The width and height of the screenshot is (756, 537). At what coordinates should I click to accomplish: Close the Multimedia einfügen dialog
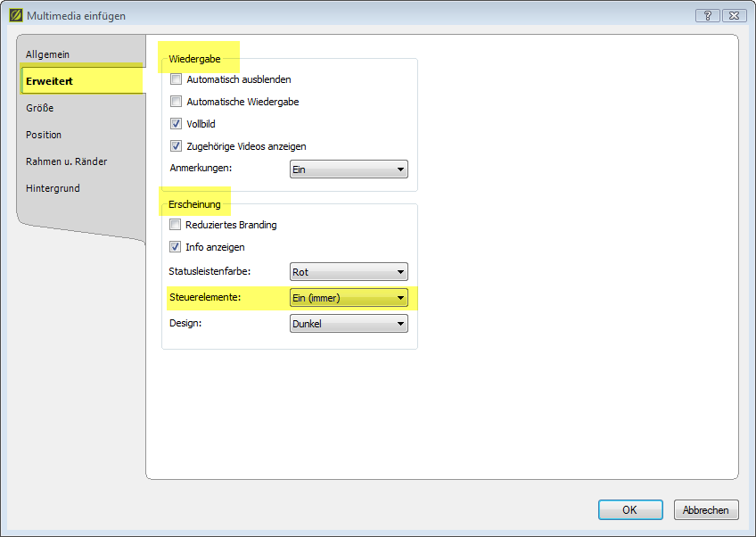click(733, 15)
